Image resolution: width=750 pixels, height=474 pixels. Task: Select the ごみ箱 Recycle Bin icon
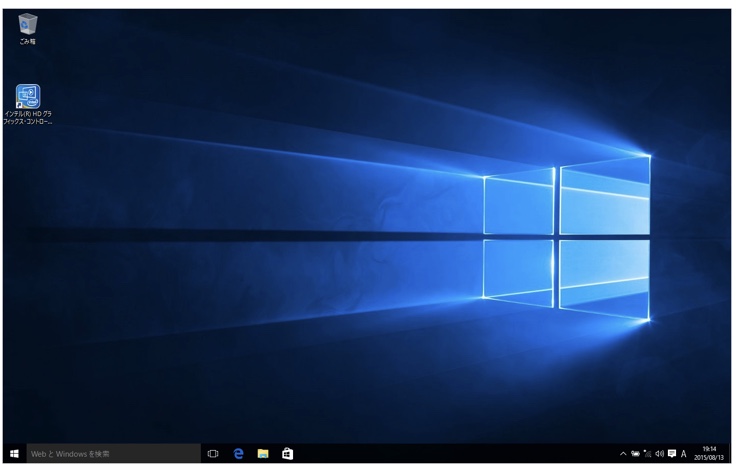pos(27,24)
